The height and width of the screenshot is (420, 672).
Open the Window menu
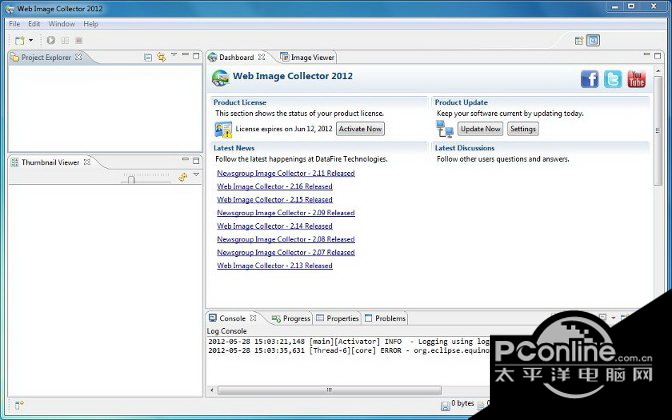click(x=61, y=24)
